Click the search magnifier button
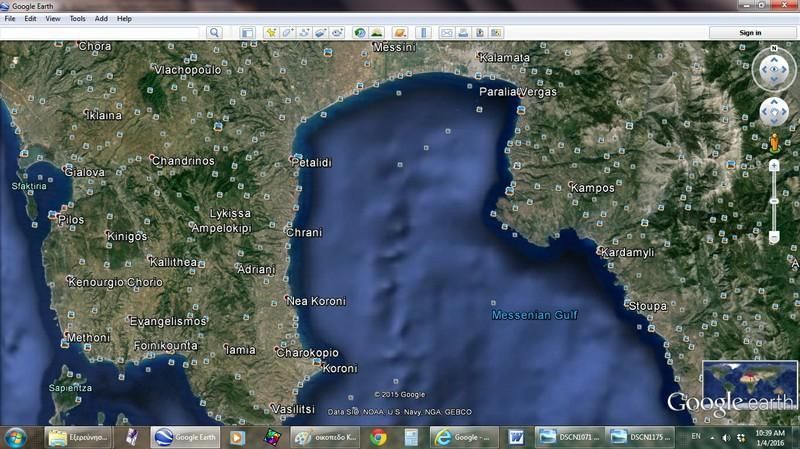 tap(214, 33)
